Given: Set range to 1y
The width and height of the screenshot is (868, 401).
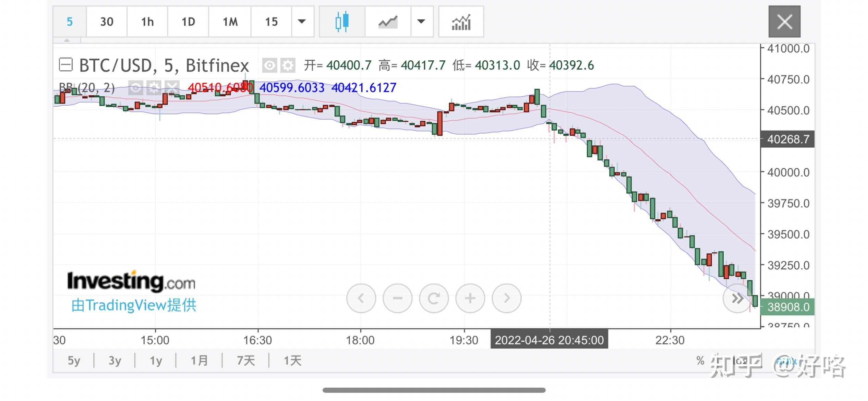Looking at the screenshot, I should tap(156, 361).
